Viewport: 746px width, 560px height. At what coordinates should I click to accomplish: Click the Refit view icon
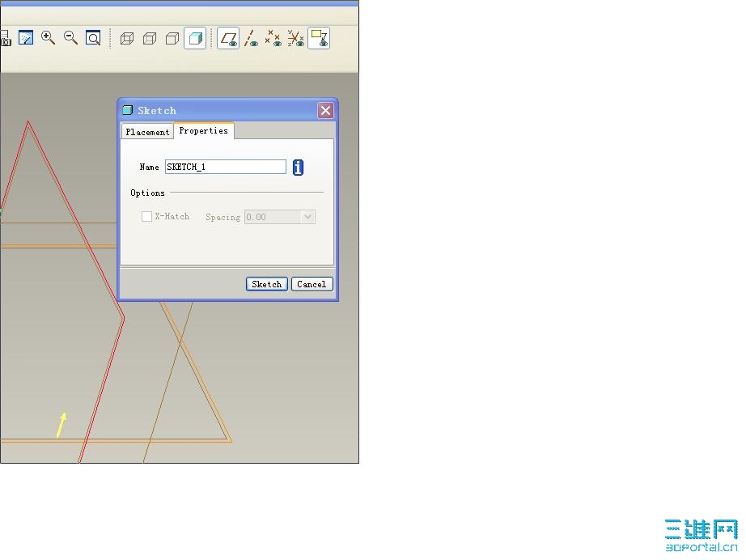click(x=93, y=37)
